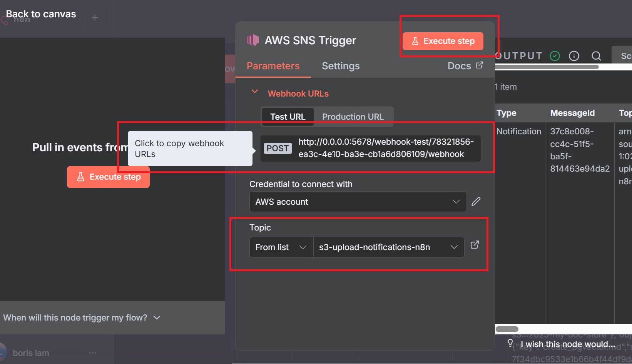This screenshot has width=632, height=364.
Task: Switch to the Parameters tab
Action: click(x=273, y=66)
